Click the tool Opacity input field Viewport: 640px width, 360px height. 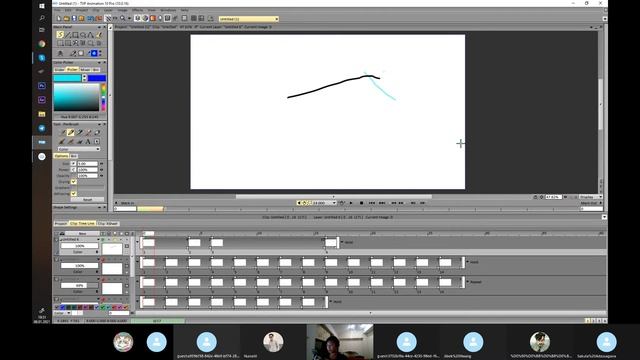pos(88,176)
